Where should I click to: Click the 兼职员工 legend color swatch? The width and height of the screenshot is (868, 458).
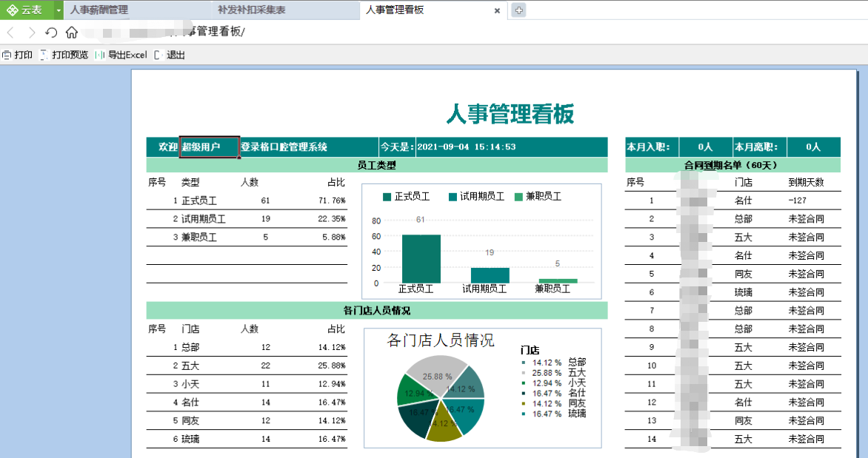tap(518, 196)
